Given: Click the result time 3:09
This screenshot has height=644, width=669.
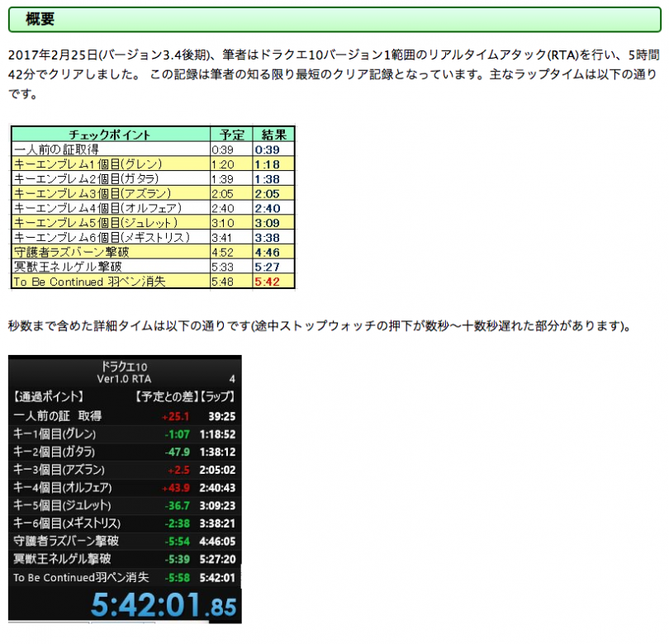Looking at the screenshot, I should tap(267, 223).
